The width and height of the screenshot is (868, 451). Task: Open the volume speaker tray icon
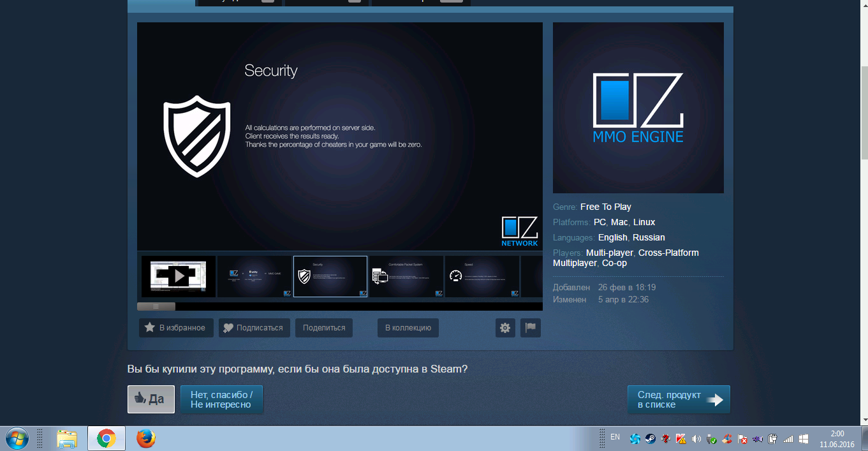click(x=696, y=439)
